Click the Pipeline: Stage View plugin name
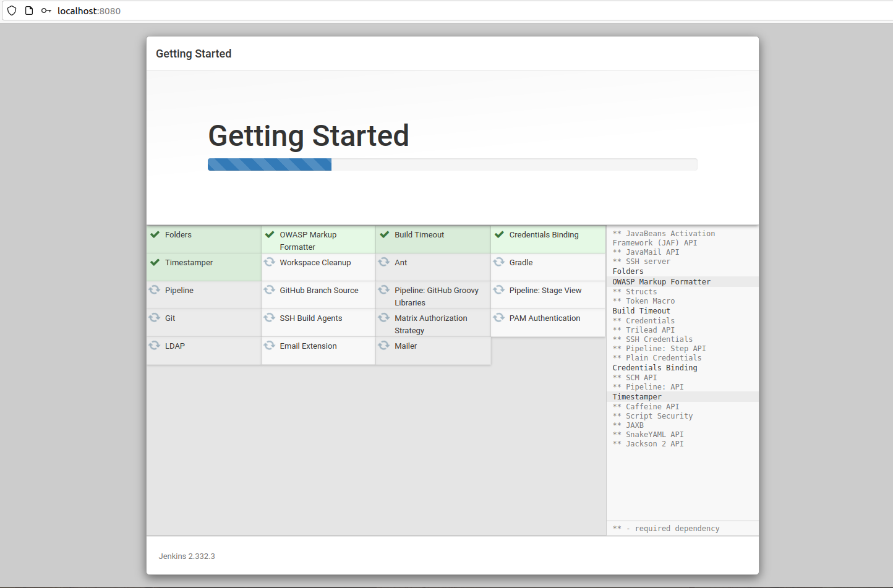 545,291
